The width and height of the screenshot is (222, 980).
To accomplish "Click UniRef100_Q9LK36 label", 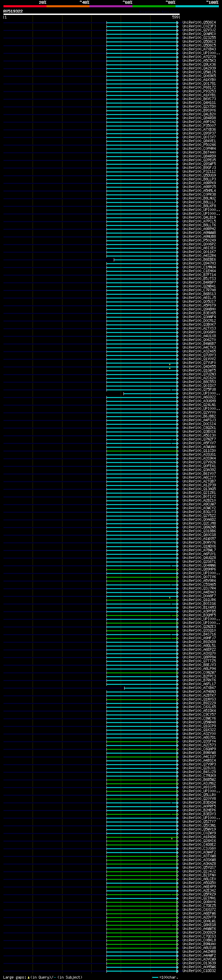I will pyautogui.click(x=199, y=65).
